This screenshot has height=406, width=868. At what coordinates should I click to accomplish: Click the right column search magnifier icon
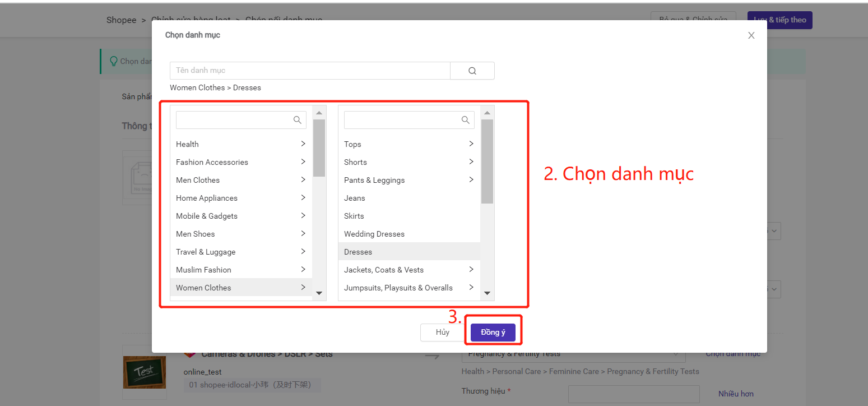[x=465, y=120]
